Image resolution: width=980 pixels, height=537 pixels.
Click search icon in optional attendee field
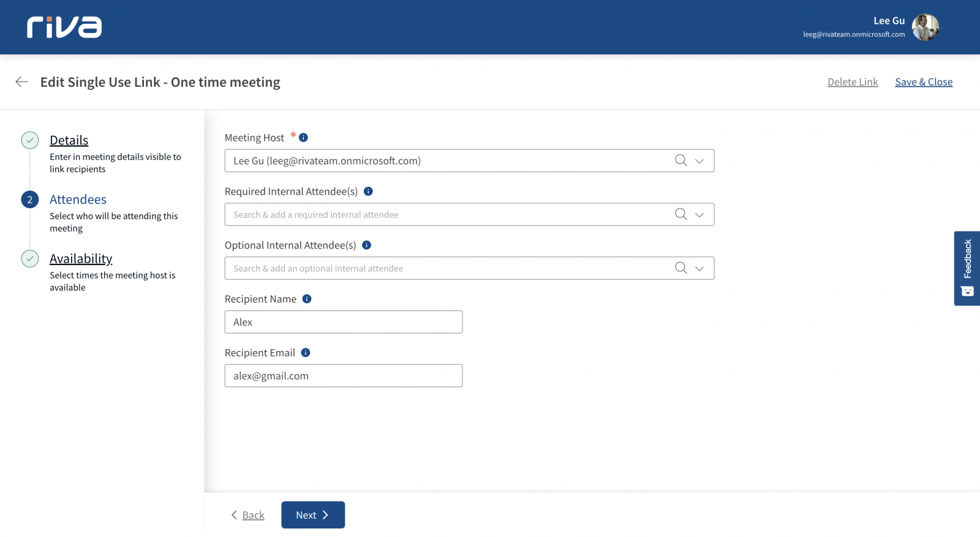pyautogui.click(x=680, y=268)
